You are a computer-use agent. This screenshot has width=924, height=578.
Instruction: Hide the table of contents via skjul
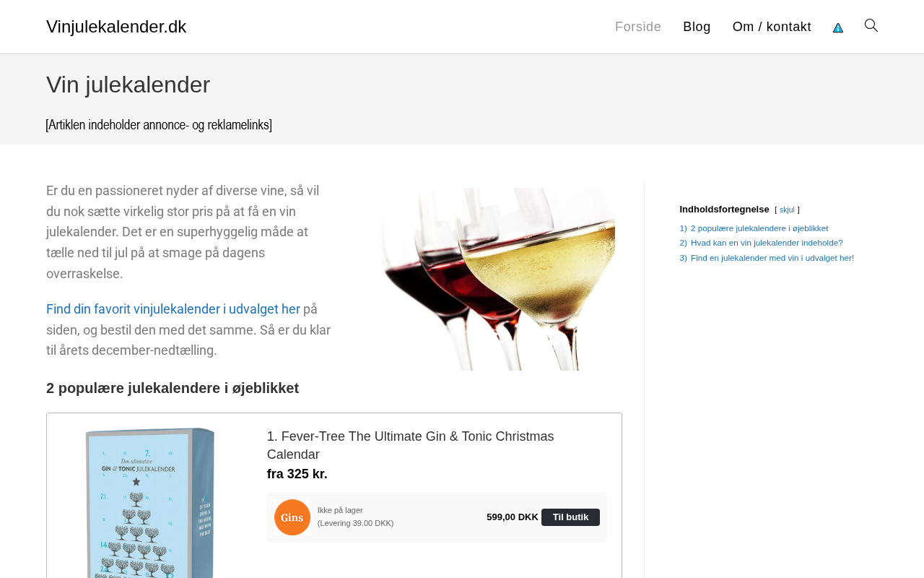[787, 210]
